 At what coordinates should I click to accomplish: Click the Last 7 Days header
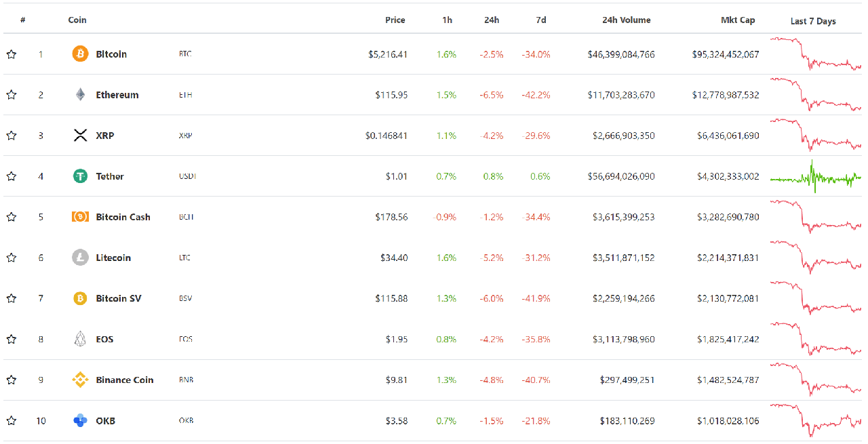coord(813,21)
